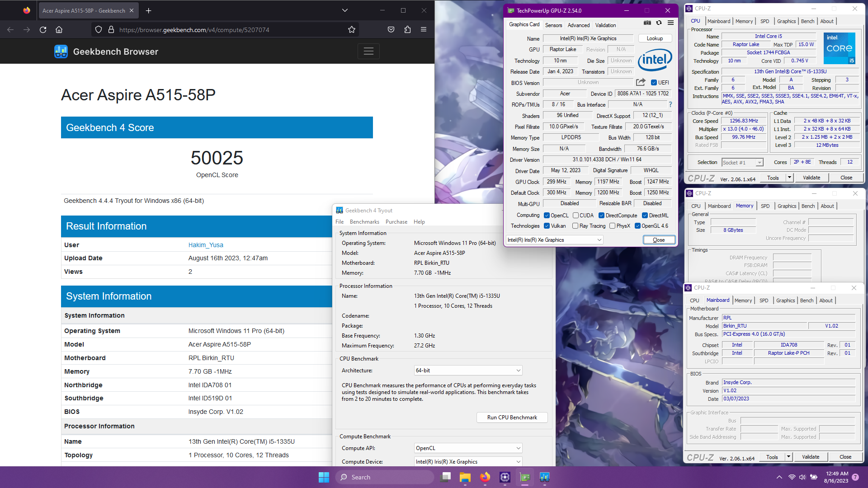Image resolution: width=868 pixels, height=488 pixels.
Task: Click the Bus Interface question mark icon
Action: click(670, 104)
